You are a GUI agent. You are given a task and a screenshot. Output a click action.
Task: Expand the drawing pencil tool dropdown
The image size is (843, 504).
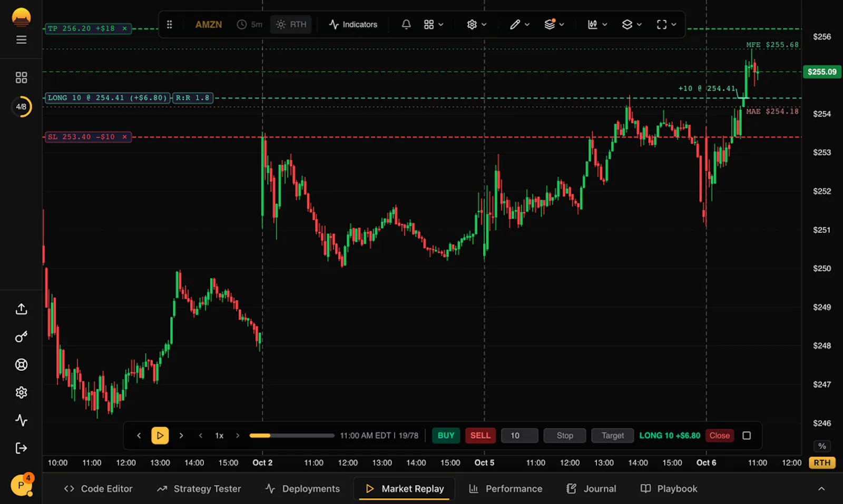pos(519,24)
